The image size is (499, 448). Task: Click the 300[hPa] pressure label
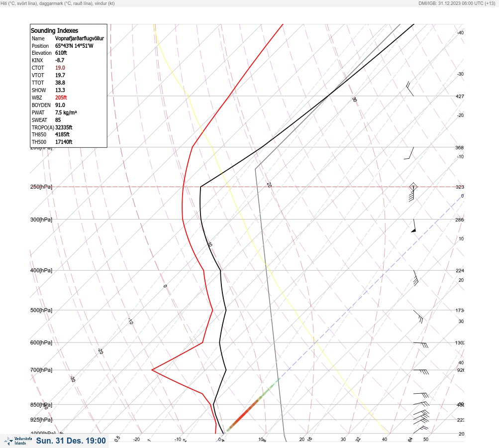41,220
